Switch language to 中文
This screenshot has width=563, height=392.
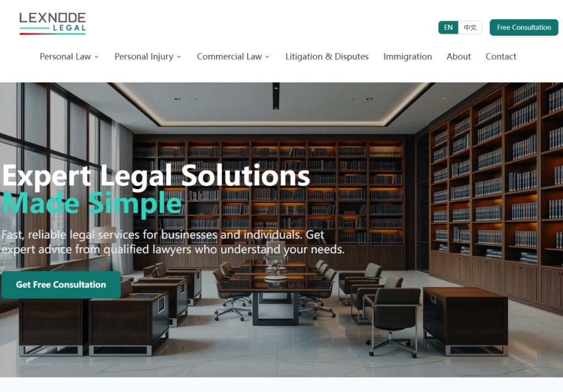pyautogui.click(x=470, y=27)
